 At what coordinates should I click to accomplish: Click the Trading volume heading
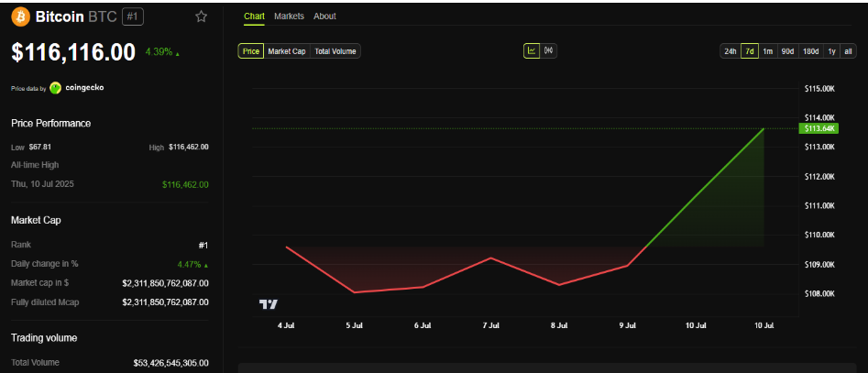(44, 337)
